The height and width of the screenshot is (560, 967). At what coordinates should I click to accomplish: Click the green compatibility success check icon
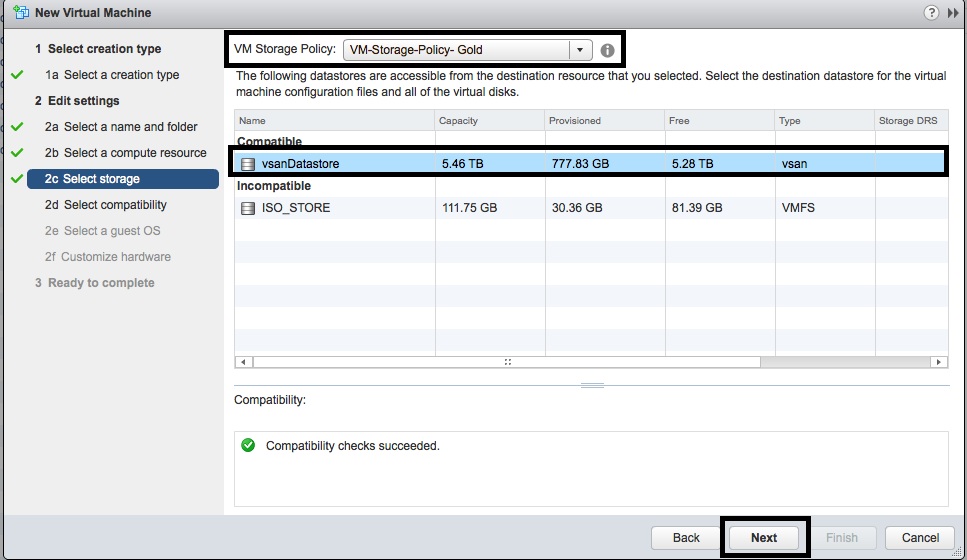coord(248,445)
